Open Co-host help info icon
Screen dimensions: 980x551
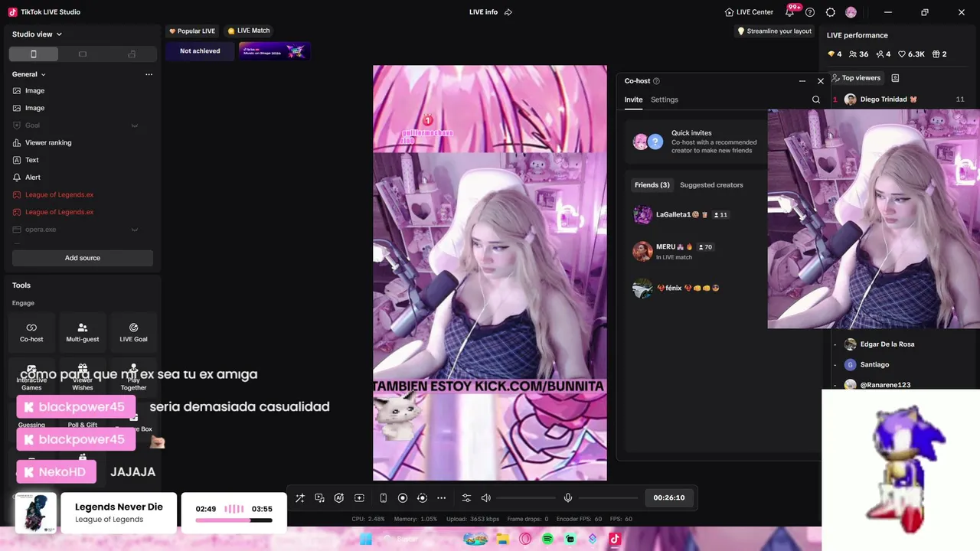click(656, 81)
